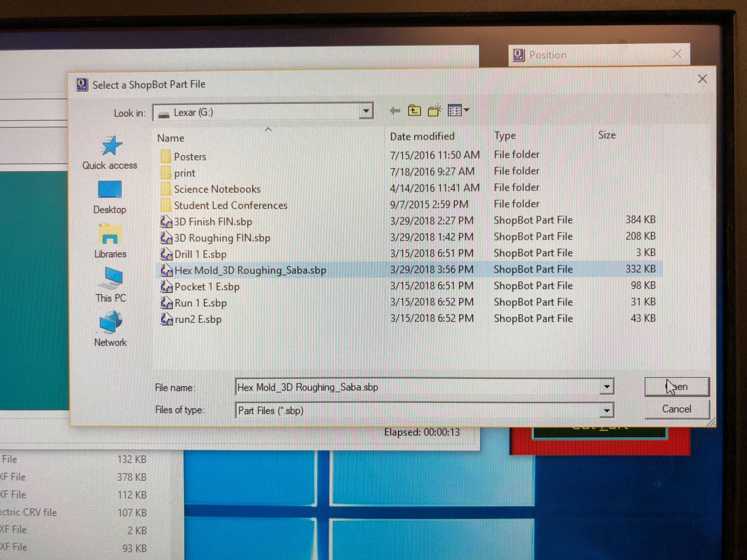Select the 3D Finish FIN.sbp file name
This screenshot has width=747, height=560.
pyautogui.click(x=213, y=222)
